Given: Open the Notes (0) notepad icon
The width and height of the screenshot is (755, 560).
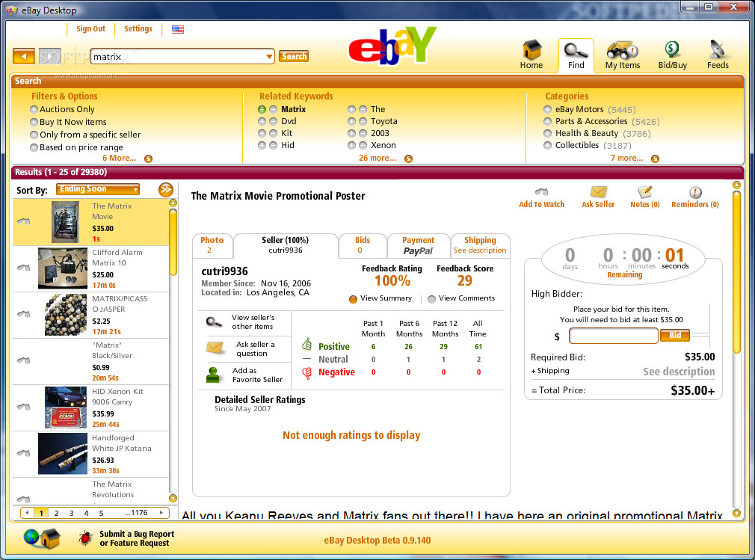Looking at the screenshot, I should click(x=644, y=192).
